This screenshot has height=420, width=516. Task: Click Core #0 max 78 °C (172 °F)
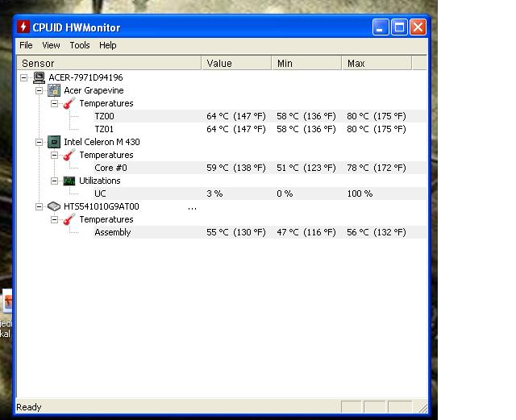pos(377,168)
